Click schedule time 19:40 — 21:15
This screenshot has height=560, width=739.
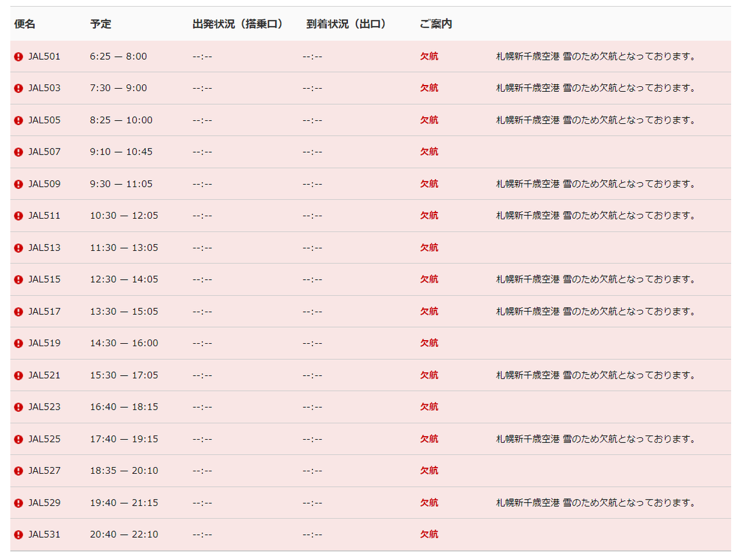click(124, 503)
